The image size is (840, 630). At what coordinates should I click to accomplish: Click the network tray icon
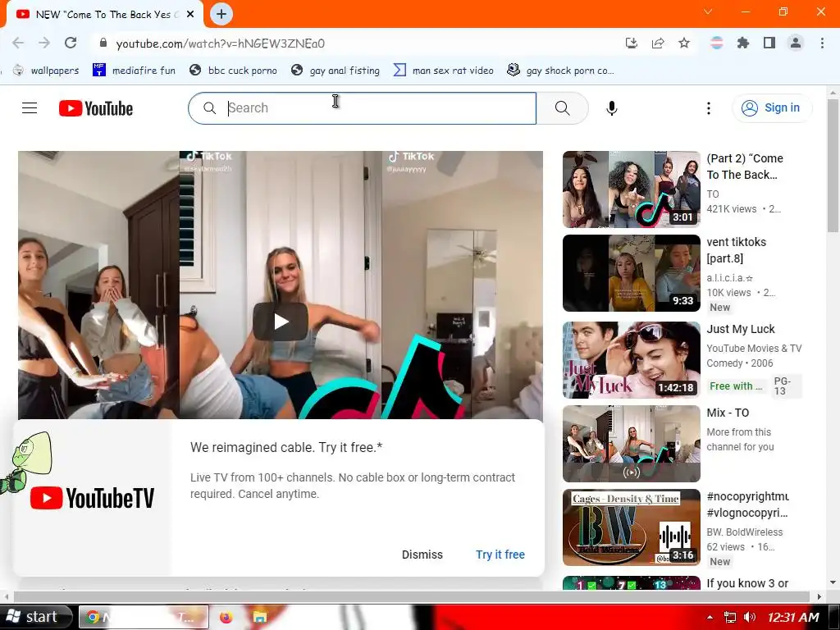click(x=729, y=617)
